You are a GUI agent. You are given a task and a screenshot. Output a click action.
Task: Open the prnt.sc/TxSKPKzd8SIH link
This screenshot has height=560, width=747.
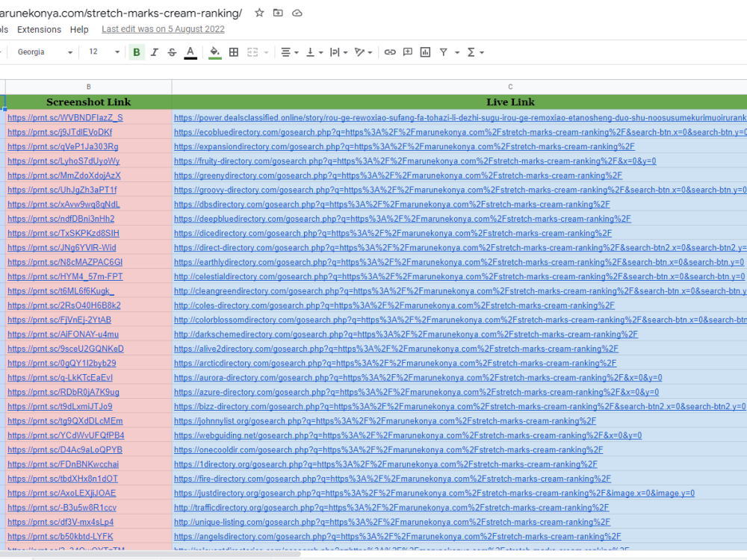[x=63, y=233]
